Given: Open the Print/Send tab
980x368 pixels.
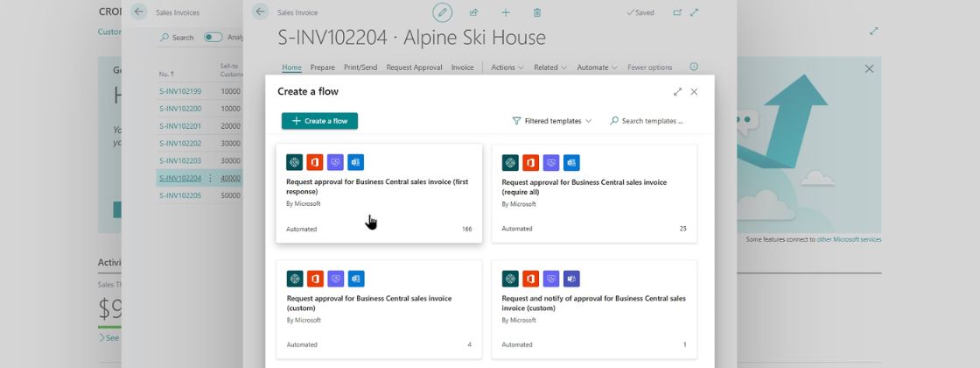Looking at the screenshot, I should coord(360,67).
